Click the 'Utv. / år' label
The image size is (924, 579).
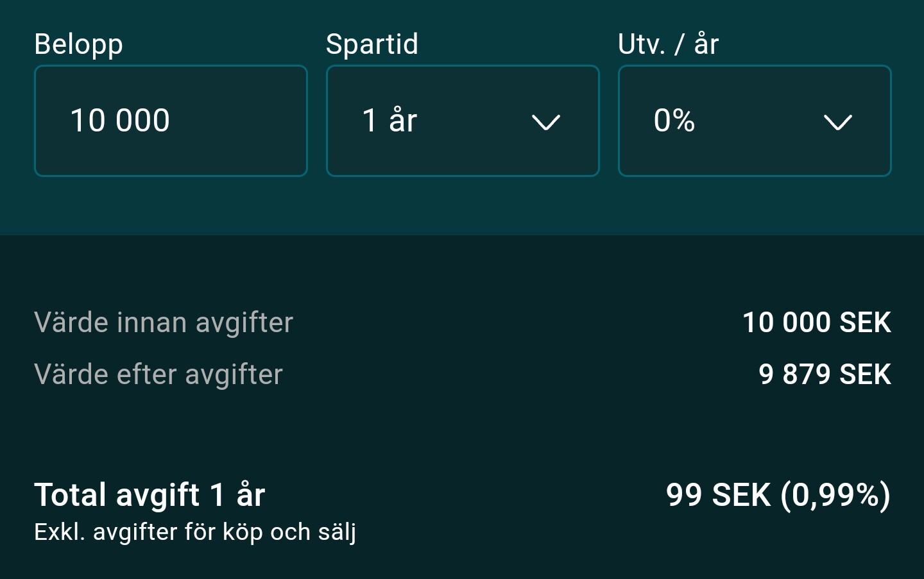tap(667, 44)
